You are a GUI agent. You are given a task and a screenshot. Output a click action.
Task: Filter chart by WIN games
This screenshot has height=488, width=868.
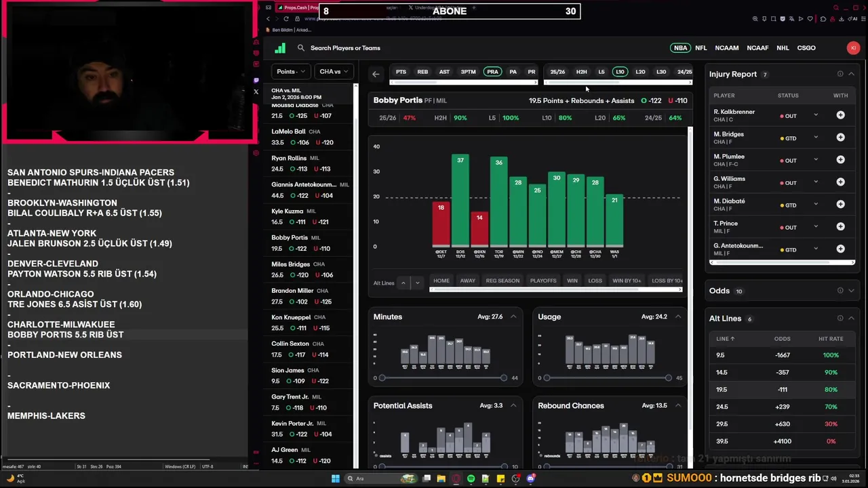coord(572,281)
